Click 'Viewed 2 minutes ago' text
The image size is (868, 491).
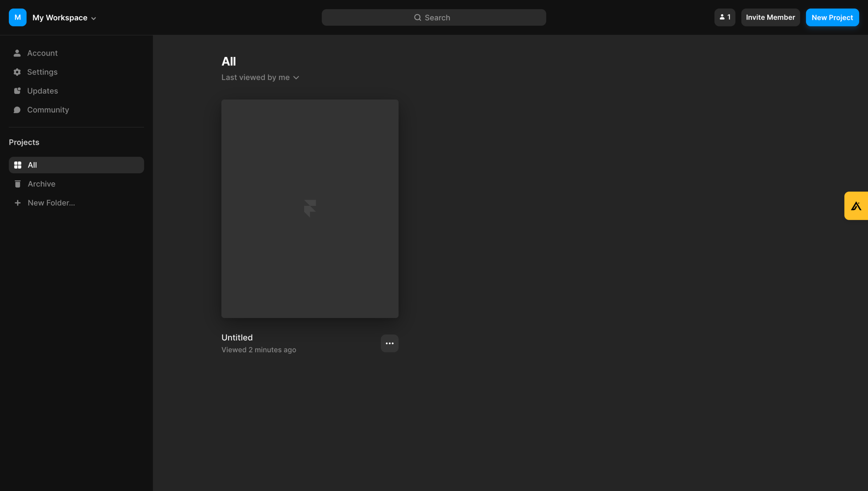(x=259, y=350)
